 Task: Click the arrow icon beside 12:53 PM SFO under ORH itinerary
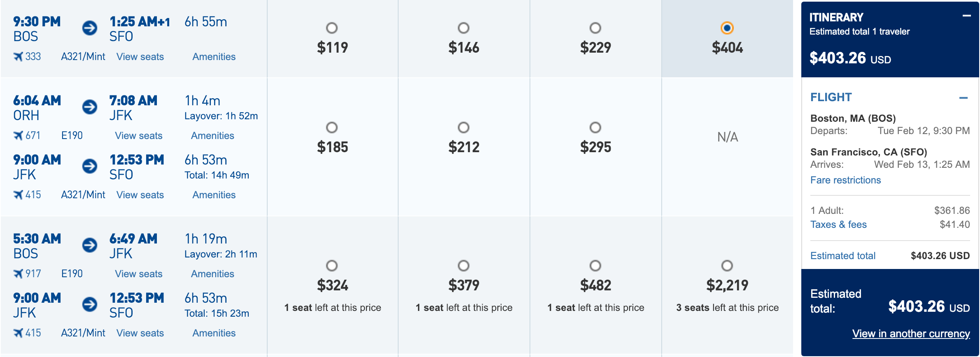90,166
